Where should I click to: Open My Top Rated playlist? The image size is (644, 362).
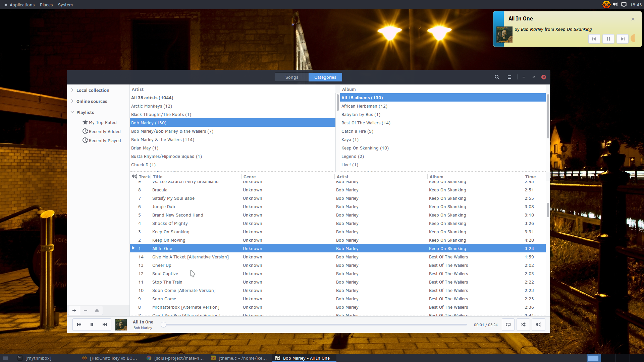point(100,122)
